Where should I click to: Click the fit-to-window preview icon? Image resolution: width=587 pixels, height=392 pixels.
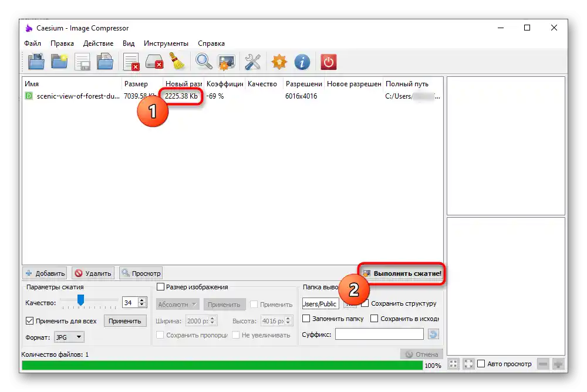click(453, 364)
